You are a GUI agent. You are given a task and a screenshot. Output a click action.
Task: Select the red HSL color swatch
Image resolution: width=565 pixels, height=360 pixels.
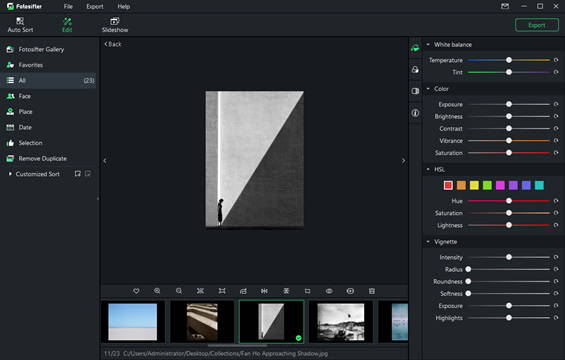(448, 185)
